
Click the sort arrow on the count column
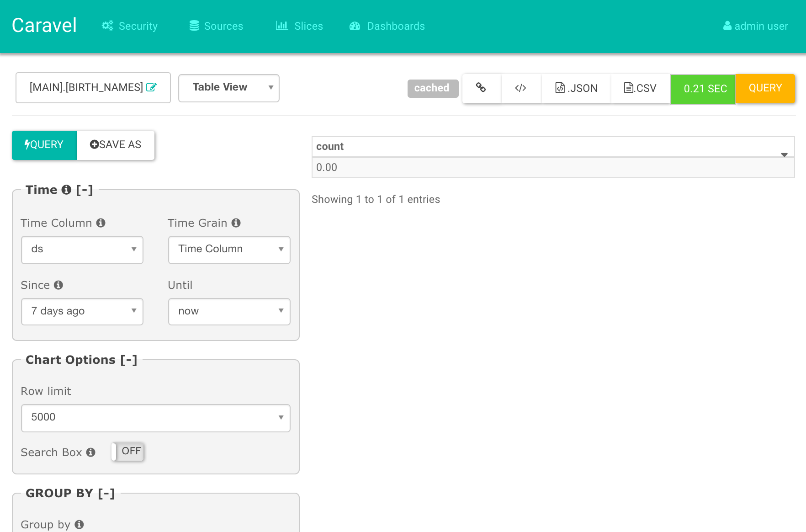tap(784, 154)
